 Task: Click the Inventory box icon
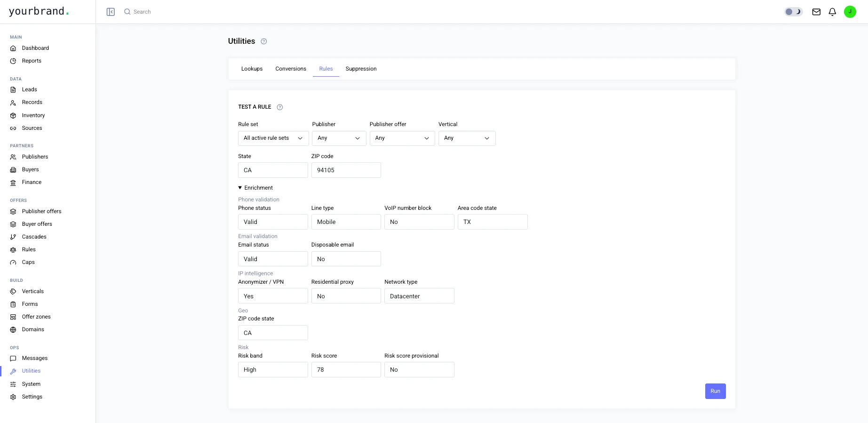pyautogui.click(x=13, y=115)
